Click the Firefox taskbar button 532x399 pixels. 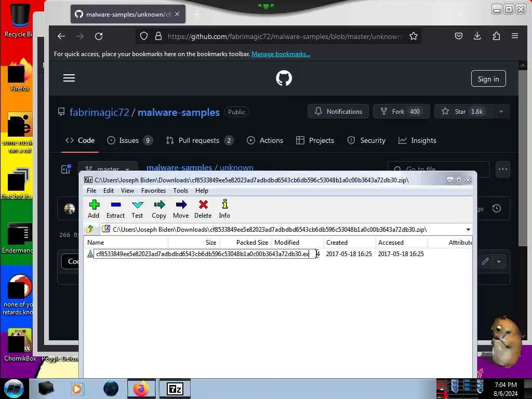click(141, 389)
